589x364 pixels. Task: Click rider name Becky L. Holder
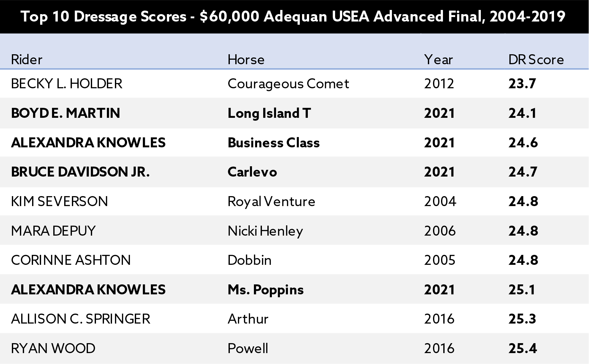[x=67, y=84]
